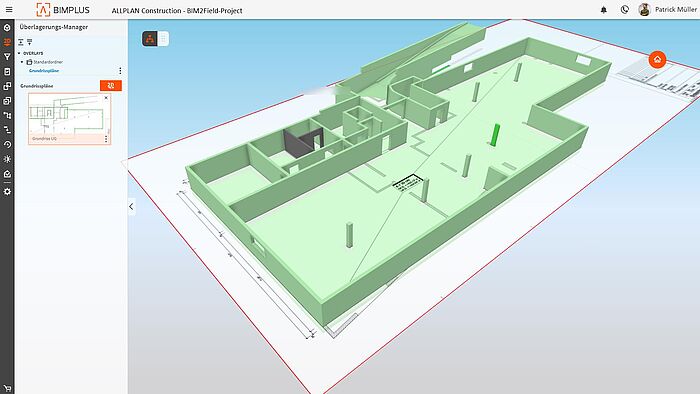The image size is (700, 394).
Task: Toggle the project structure view button
Action: coord(150,39)
